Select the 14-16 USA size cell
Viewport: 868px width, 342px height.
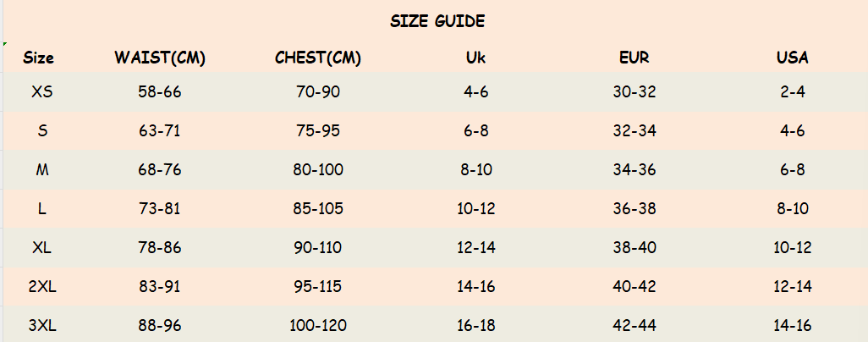pyautogui.click(x=793, y=325)
